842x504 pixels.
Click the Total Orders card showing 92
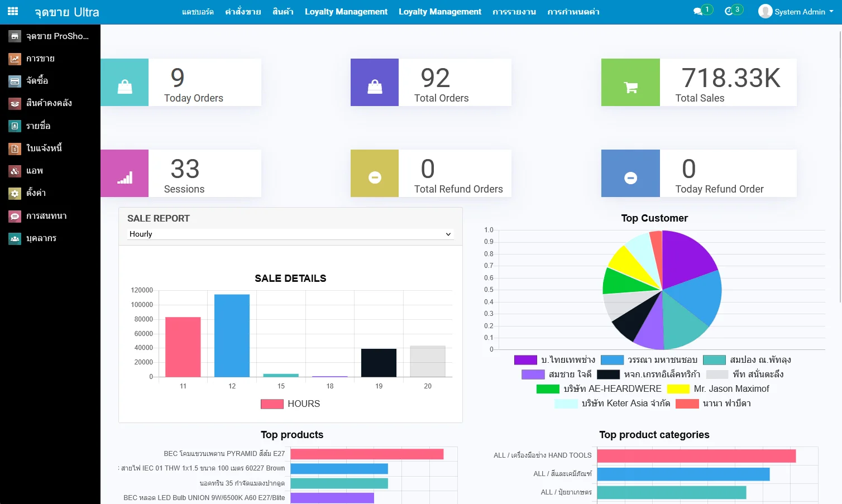coord(430,82)
